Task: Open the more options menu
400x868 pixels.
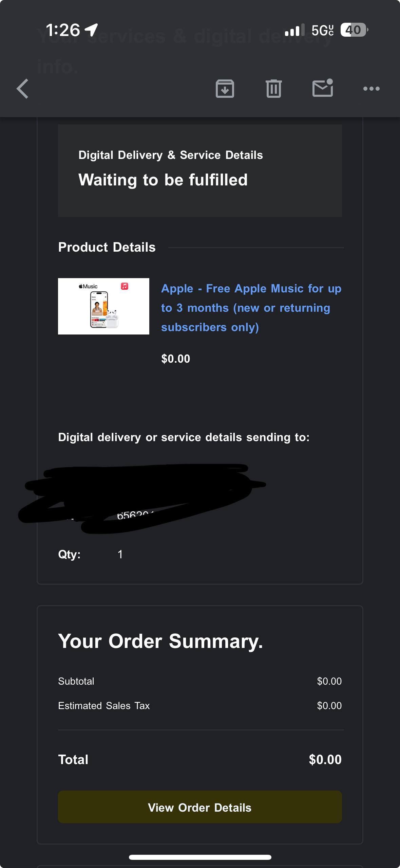Action: point(370,89)
